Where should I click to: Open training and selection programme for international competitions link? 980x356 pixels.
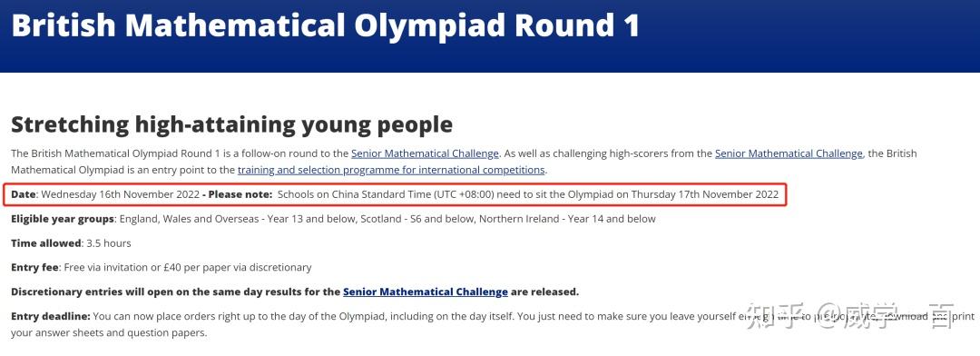391,170
